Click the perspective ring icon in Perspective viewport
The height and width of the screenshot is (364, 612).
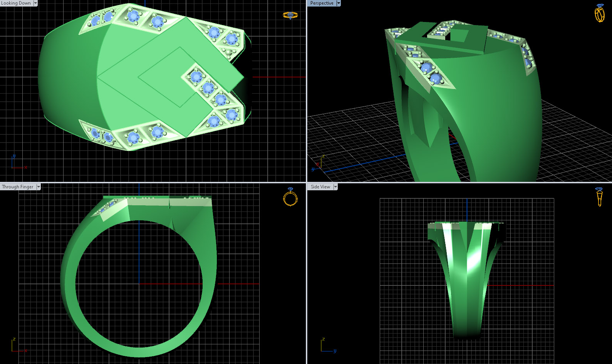(x=599, y=13)
